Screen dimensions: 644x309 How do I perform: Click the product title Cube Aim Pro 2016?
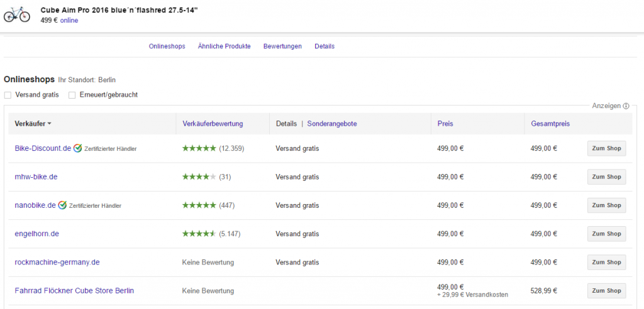[x=119, y=10]
